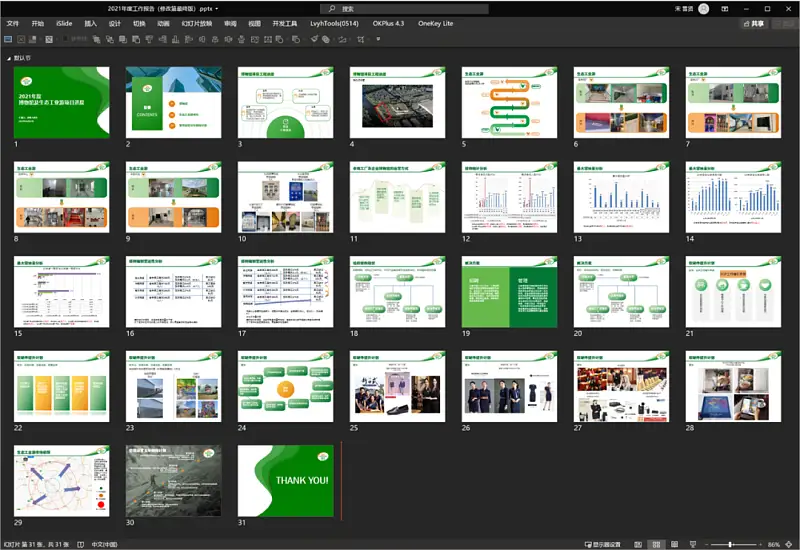
Task: Select slide 28 thumbnail
Action: click(733, 386)
